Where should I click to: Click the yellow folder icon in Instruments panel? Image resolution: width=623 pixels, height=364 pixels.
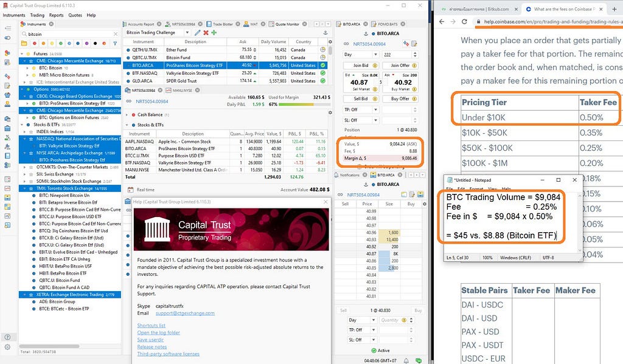(x=24, y=43)
